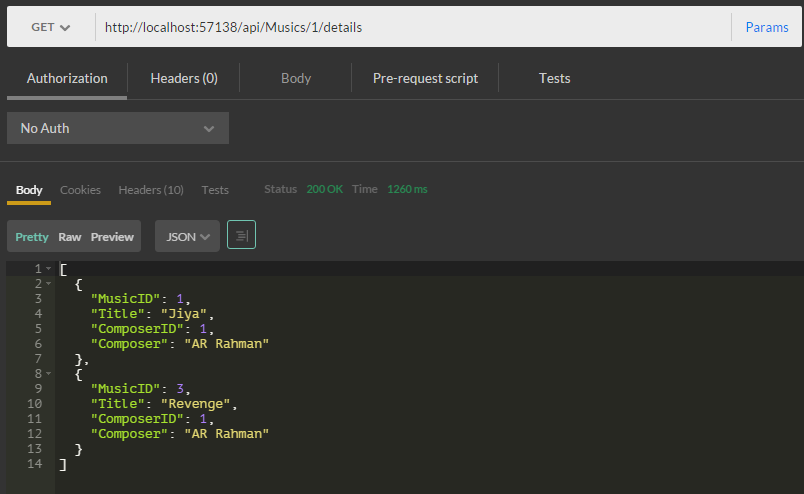Collapse the second object at line 8

pos(48,374)
